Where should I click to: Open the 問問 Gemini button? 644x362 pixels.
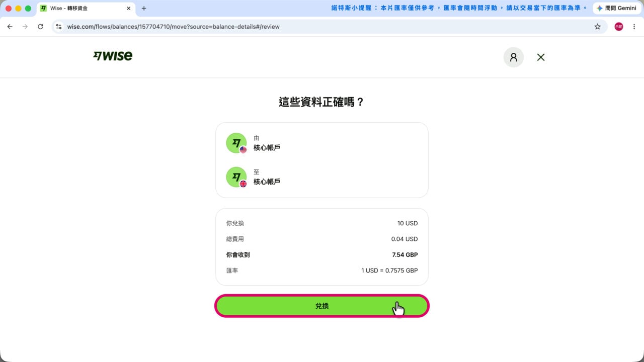click(x=616, y=9)
